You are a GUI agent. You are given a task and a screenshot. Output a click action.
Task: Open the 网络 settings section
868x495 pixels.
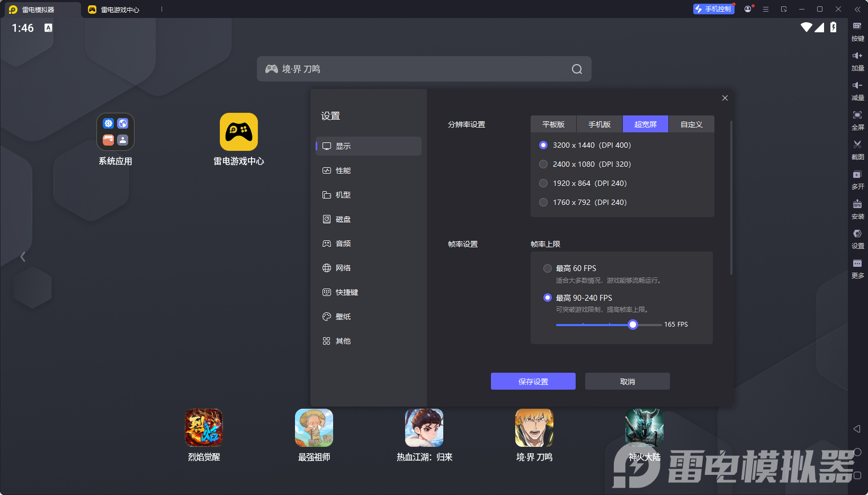click(x=369, y=268)
